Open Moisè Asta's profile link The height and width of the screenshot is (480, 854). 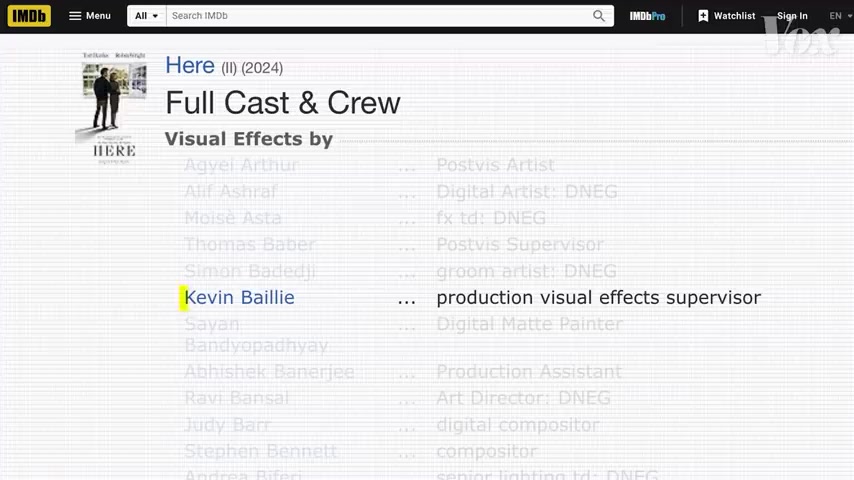click(x=233, y=218)
